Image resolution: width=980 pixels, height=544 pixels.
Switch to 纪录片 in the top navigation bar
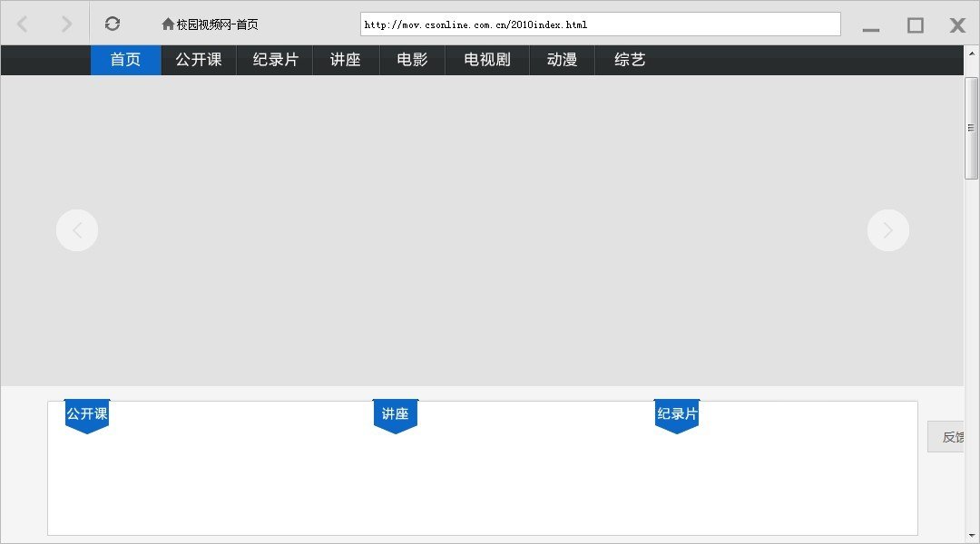tap(275, 61)
